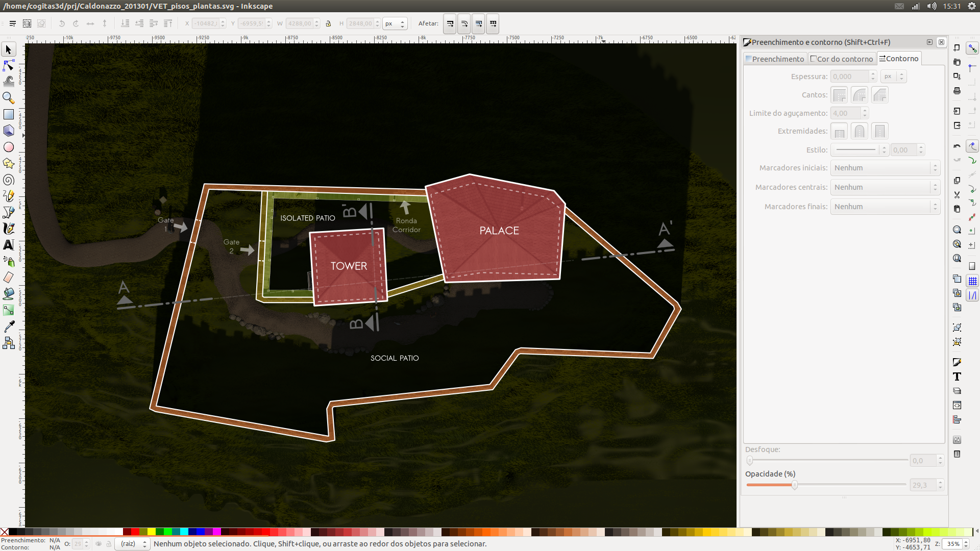980x551 pixels.
Task: Toggle scale stroke width in Afetar
Action: [x=450, y=23]
